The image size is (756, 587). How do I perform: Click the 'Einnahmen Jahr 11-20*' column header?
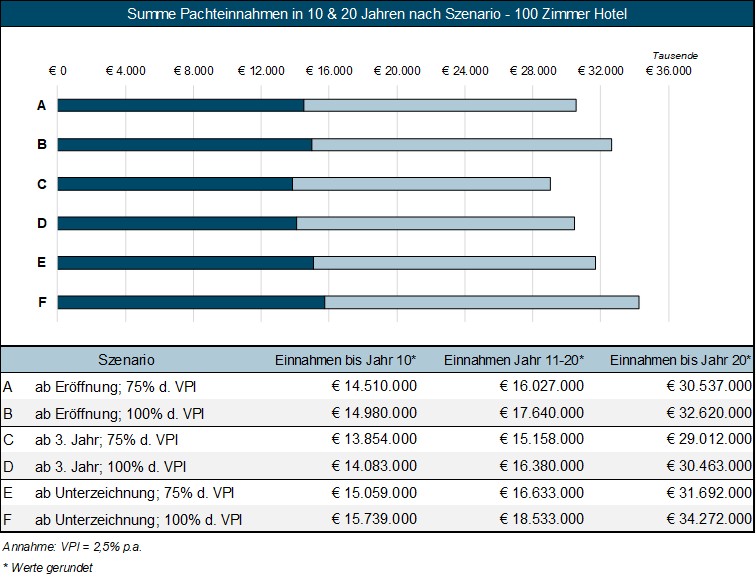[514, 360]
